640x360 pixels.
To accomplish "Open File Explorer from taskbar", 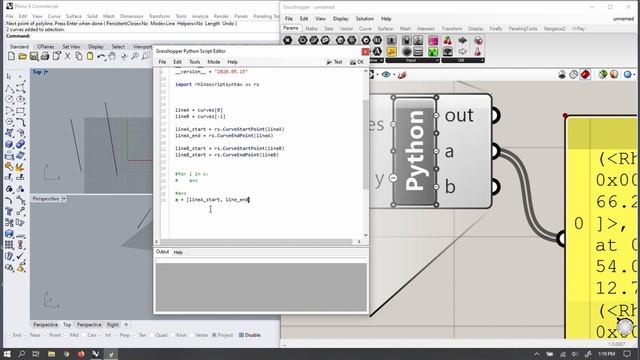I will click(51, 354).
